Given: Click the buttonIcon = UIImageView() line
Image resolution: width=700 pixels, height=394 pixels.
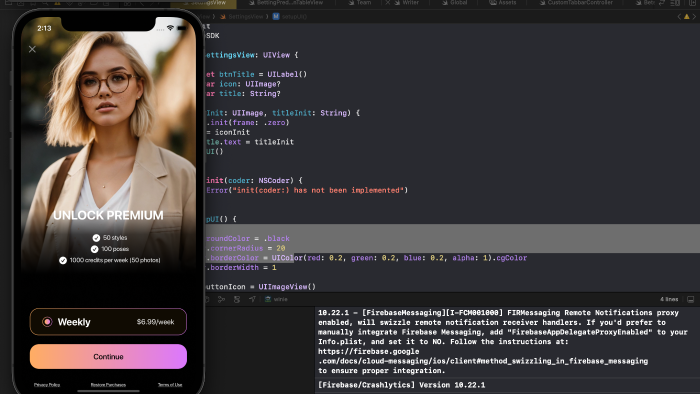Looking at the screenshot, I should tap(260, 287).
